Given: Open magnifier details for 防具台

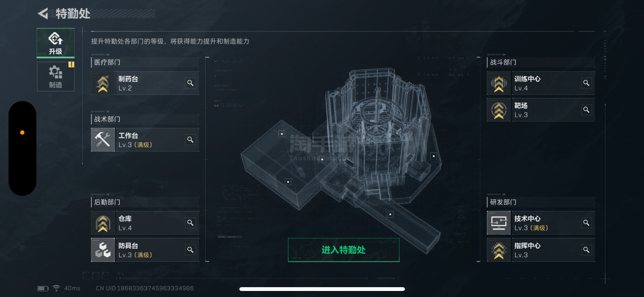Looking at the screenshot, I should pyautogui.click(x=190, y=250).
